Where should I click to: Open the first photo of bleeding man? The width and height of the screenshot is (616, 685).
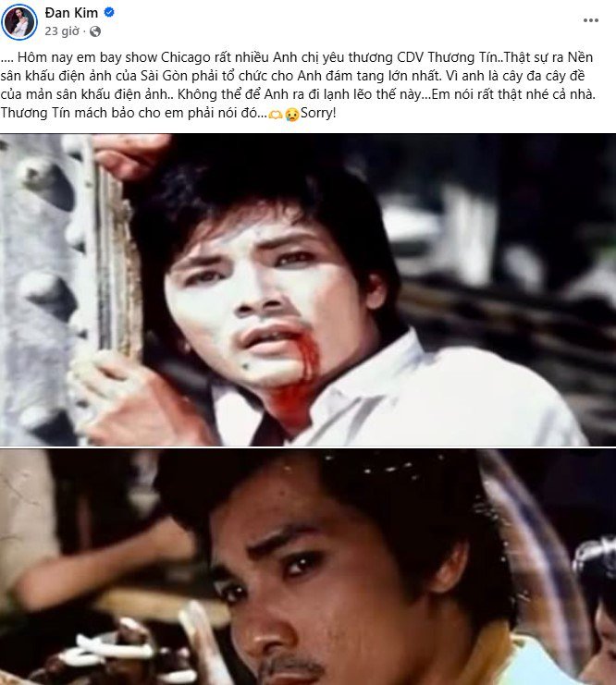point(308,289)
